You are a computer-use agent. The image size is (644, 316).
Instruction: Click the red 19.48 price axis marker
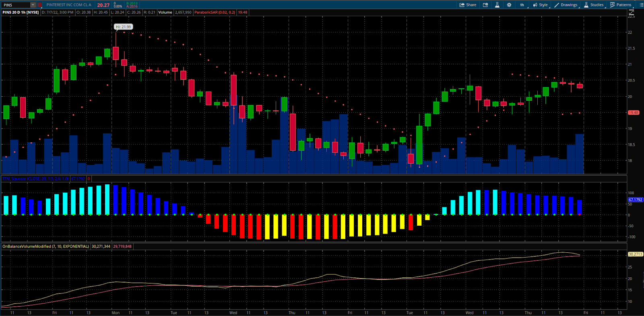pos(634,112)
